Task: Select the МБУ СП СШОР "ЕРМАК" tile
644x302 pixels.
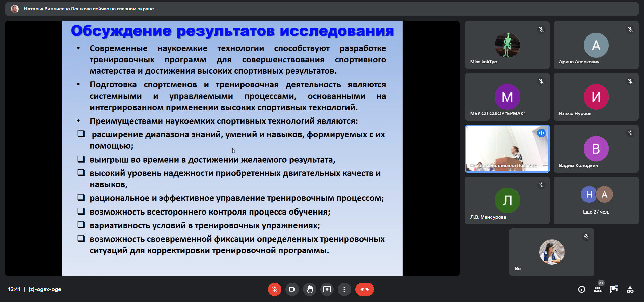Action: tap(507, 97)
